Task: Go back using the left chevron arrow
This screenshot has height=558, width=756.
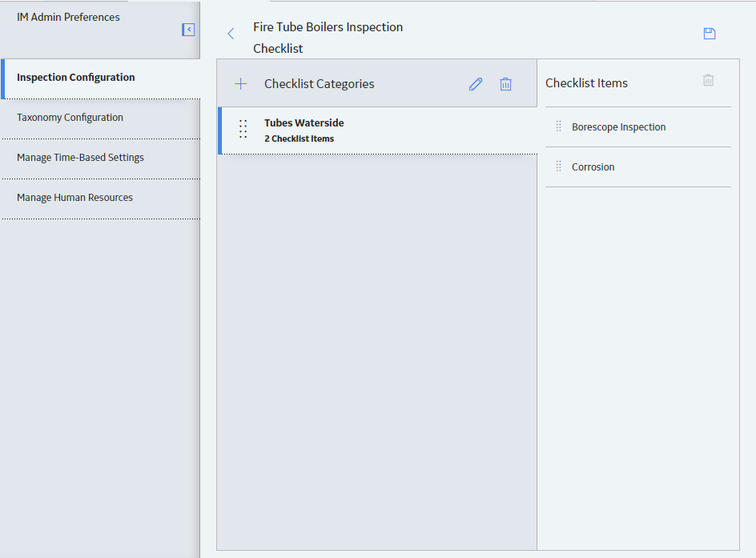Action: coord(231,34)
